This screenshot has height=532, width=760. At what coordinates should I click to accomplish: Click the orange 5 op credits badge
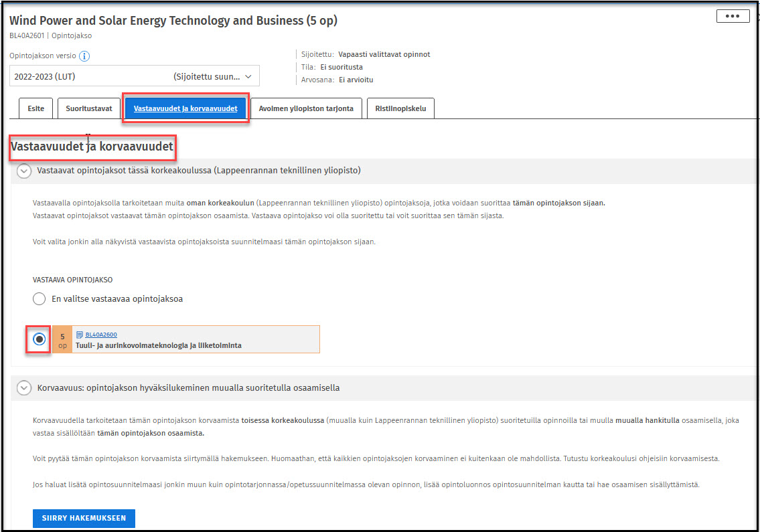click(x=62, y=340)
